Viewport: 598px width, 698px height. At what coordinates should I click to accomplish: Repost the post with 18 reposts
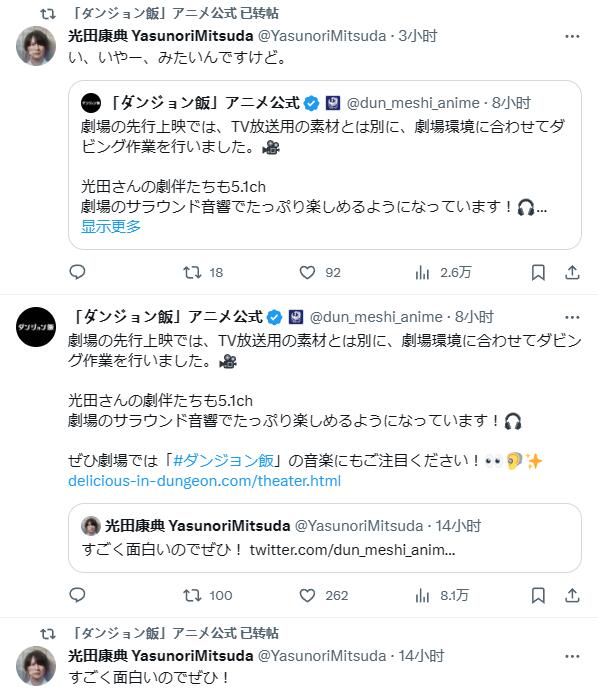click(203, 272)
